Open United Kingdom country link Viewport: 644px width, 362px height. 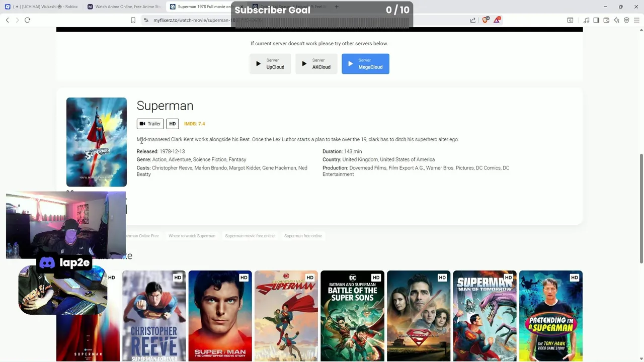[x=360, y=160]
